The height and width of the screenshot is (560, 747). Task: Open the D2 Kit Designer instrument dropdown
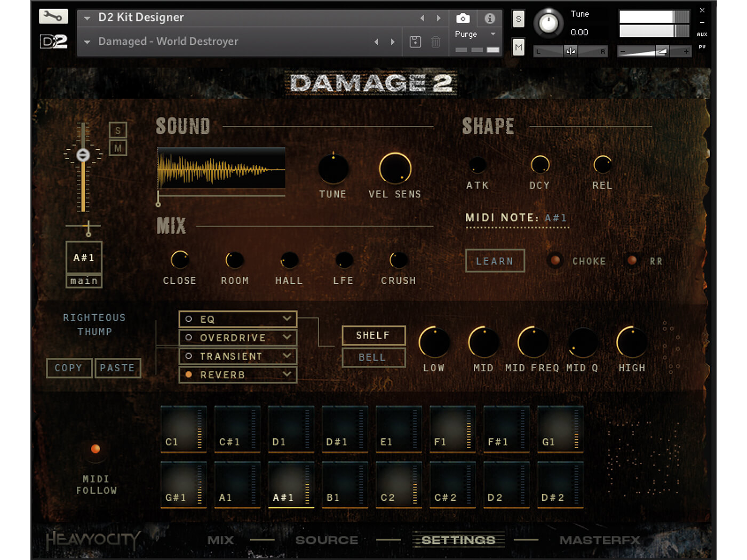pos(87,18)
